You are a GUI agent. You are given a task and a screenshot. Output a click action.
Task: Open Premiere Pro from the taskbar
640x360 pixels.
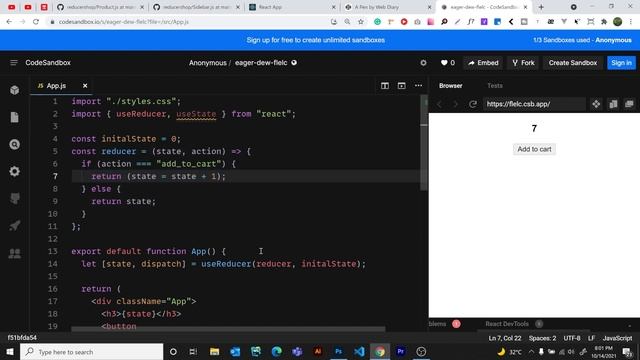[400, 351]
